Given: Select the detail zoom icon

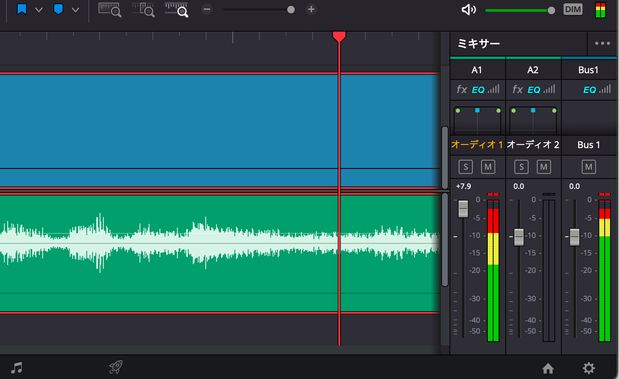Looking at the screenshot, I should pos(143,9).
